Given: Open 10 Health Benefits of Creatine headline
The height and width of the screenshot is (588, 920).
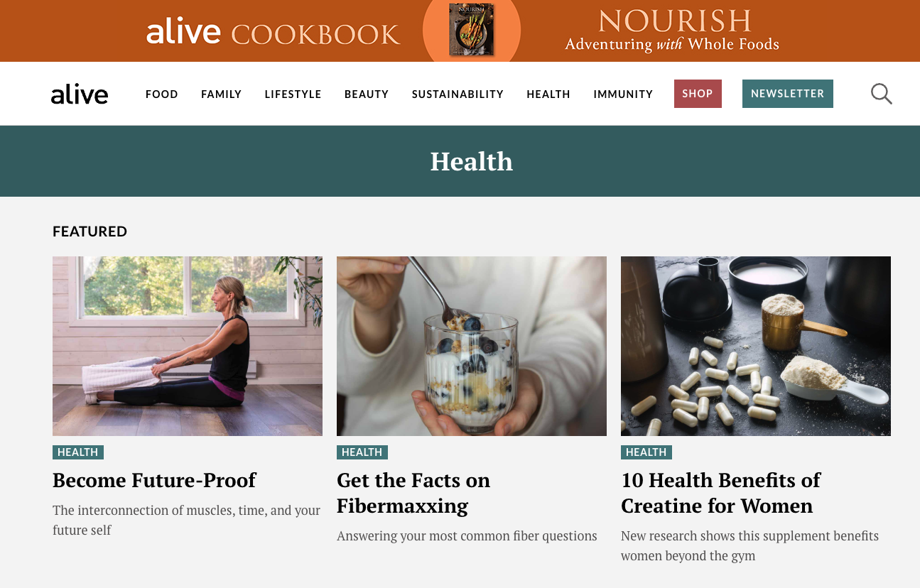Looking at the screenshot, I should pyautogui.click(x=720, y=493).
